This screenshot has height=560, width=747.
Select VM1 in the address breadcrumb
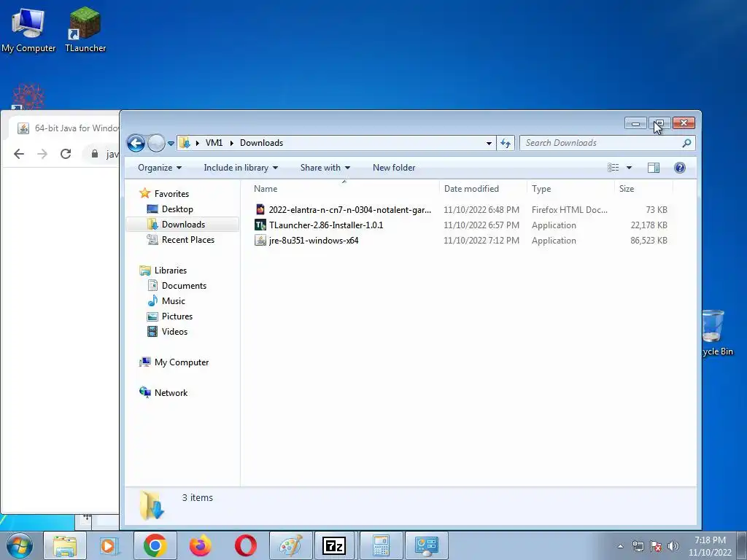pos(214,143)
